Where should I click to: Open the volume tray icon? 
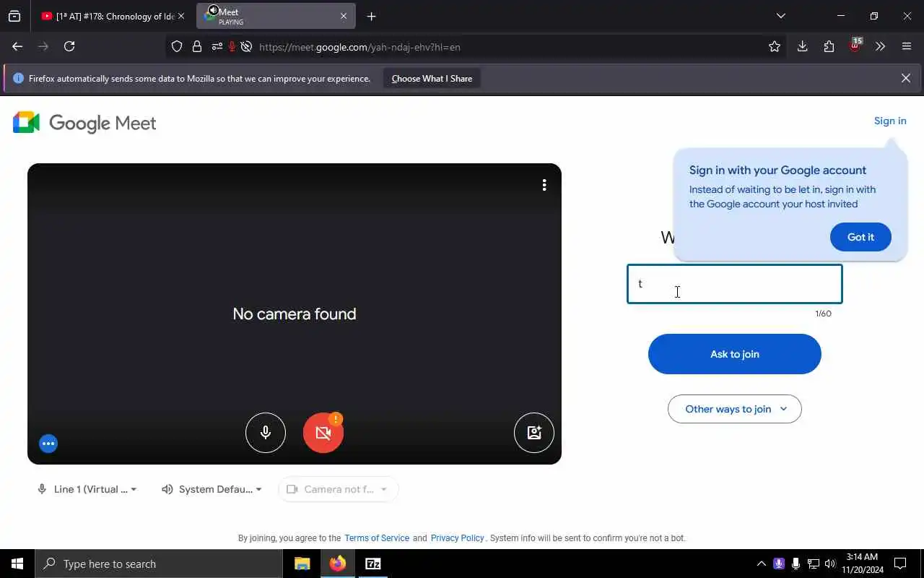pyautogui.click(x=830, y=564)
